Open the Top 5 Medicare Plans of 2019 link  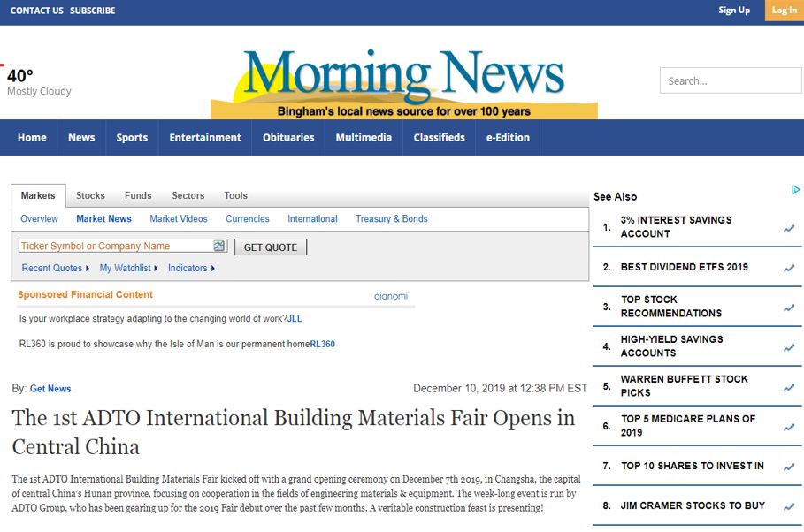click(688, 426)
